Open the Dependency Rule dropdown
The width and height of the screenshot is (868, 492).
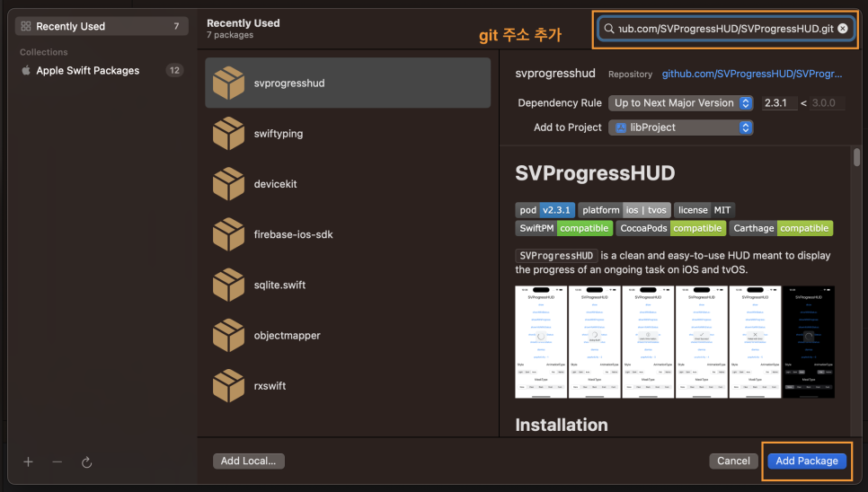(681, 103)
